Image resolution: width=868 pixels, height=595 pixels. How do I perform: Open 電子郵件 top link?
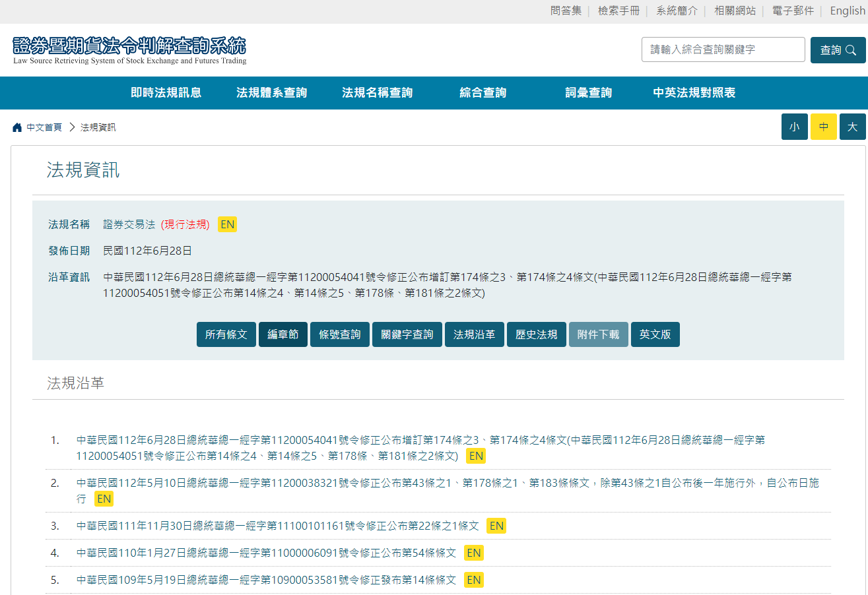(793, 11)
